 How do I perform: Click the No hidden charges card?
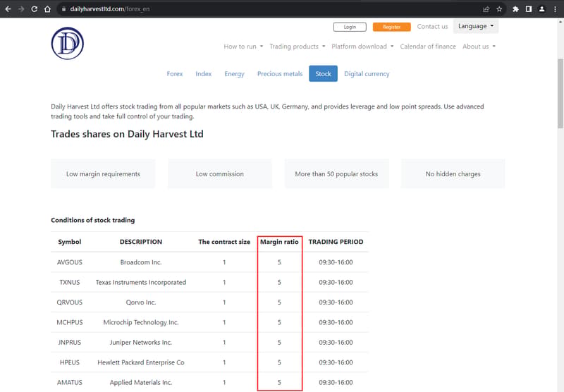pyautogui.click(x=453, y=173)
